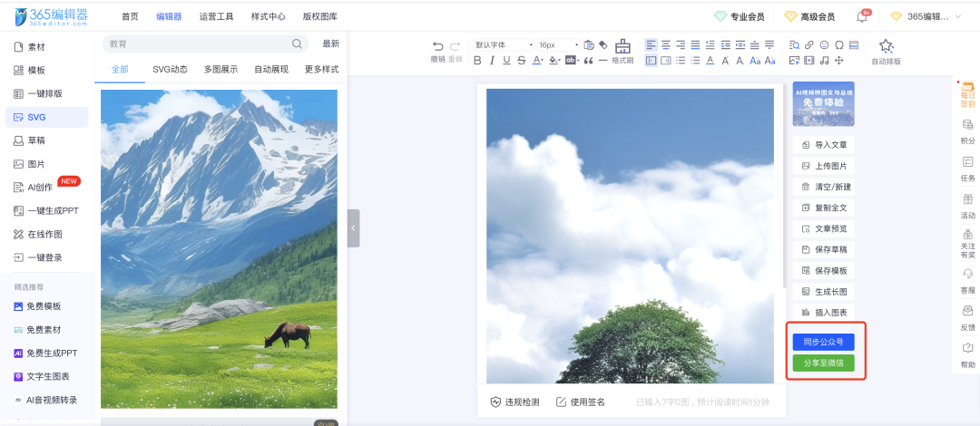Open the 更多样式 tab
Image resolution: width=980 pixels, height=426 pixels.
click(x=321, y=69)
